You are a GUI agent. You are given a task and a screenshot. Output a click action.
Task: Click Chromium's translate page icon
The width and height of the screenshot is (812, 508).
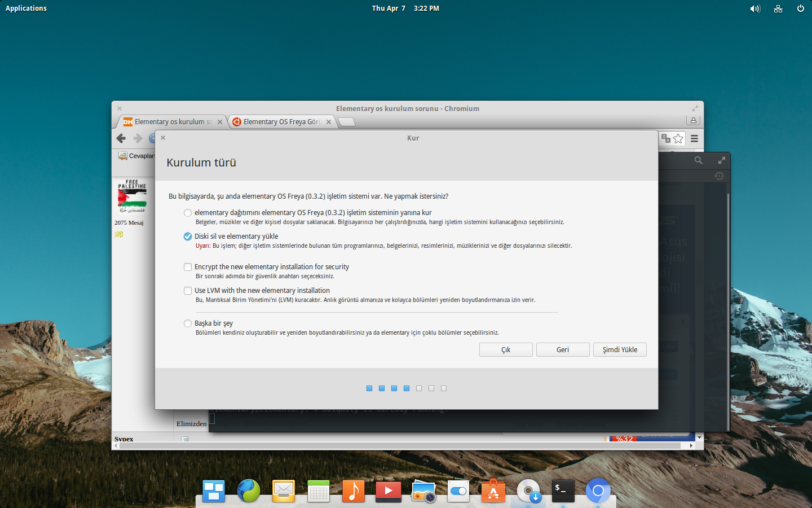666,138
